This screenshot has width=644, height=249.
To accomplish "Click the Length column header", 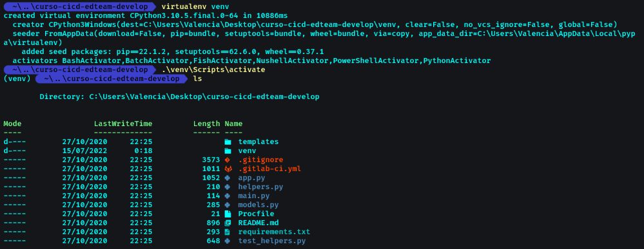I will pyautogui.click(x=206, y=124).
